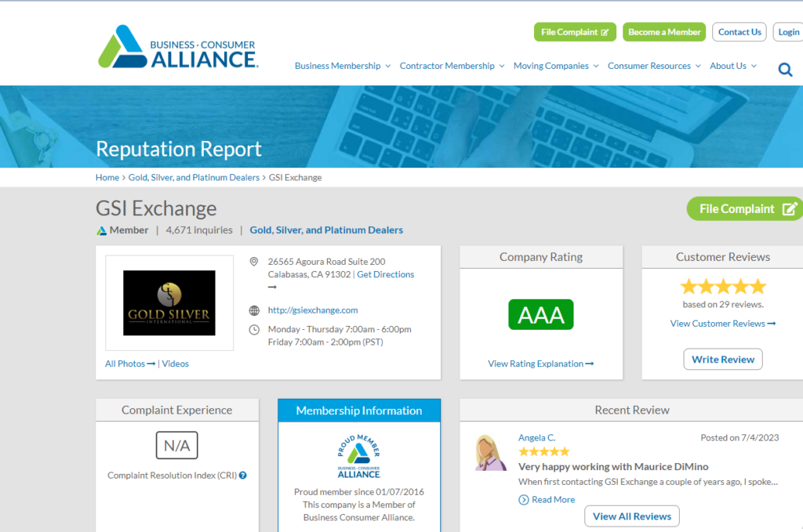Click 'Complaint Resolution Index (CRI)' label
Viewport: 803px width, 532px height.
pos(172,476)
